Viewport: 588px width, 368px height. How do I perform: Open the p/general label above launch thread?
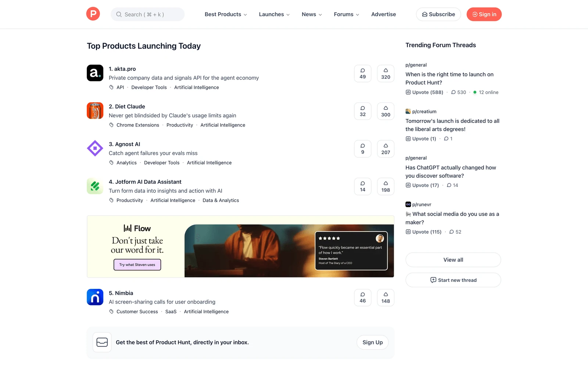416,65
